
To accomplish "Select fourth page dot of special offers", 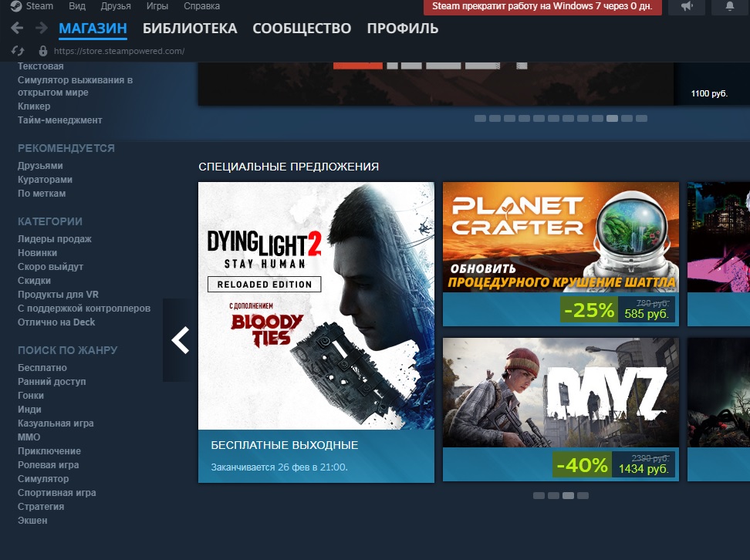I will (583, 495).
